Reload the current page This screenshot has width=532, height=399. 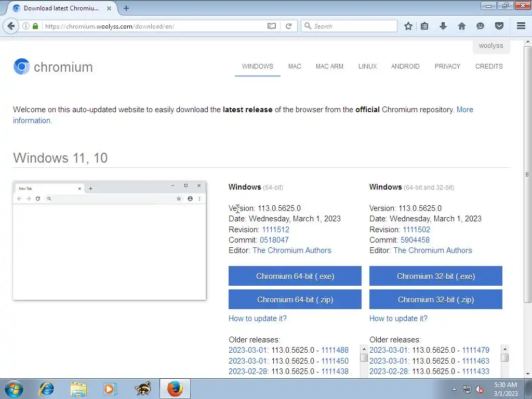(289, 26)
